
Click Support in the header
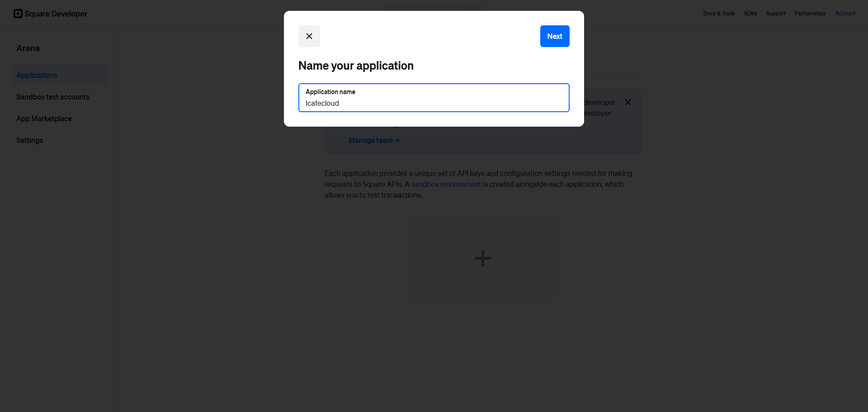[776, 14]
